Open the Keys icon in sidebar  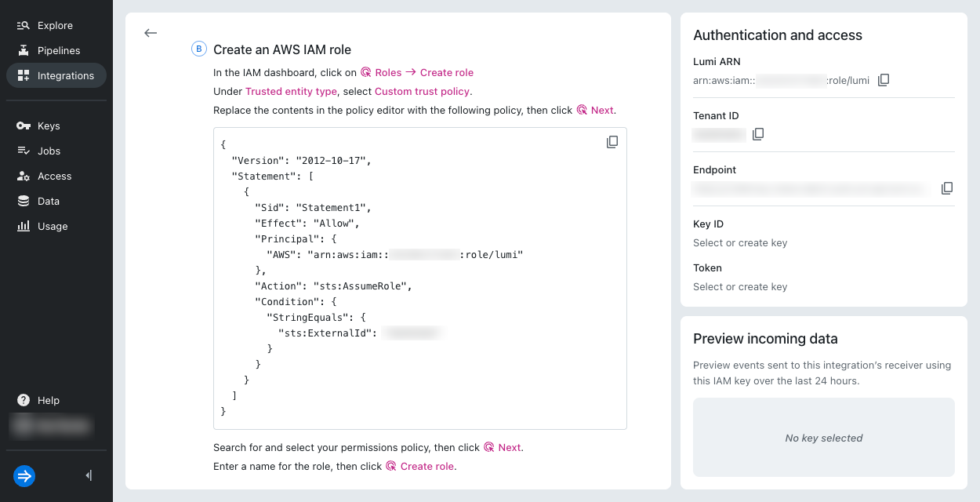tap(24, 125)
